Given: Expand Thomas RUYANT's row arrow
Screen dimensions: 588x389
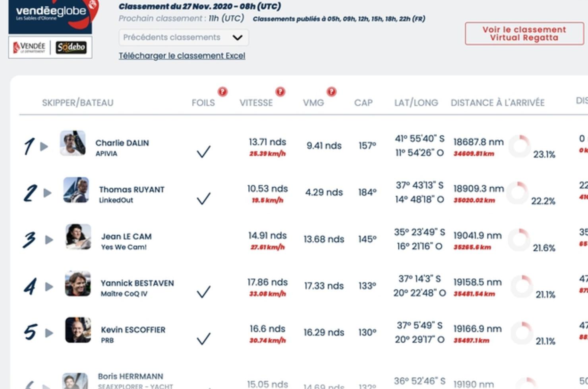Looking at the screenshot, I should pyautogui.click(x=47, y=193).
